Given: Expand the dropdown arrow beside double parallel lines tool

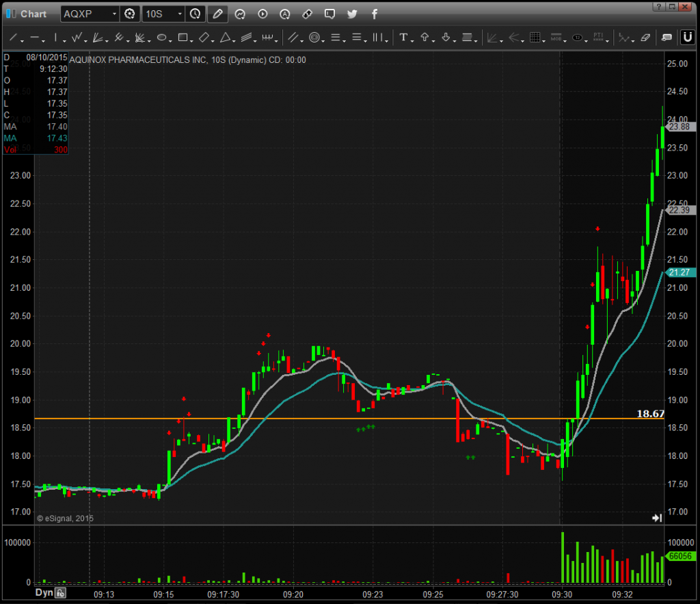Looking at the screenshot, I should pos(302,40).
